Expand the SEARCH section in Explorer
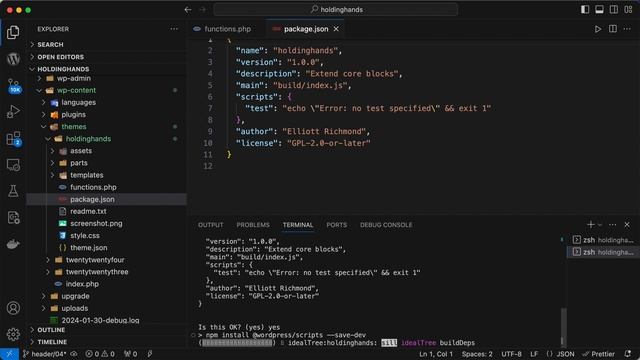 click(106, 44)
